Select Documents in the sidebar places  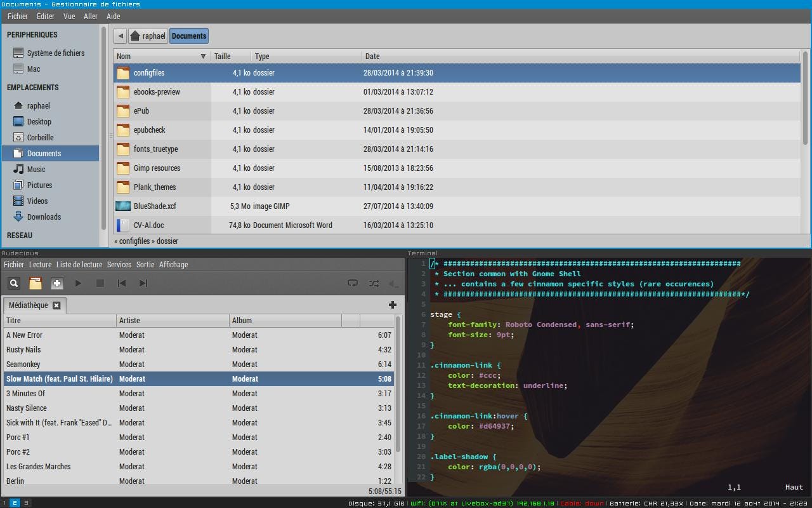click(x=50, y=154)
